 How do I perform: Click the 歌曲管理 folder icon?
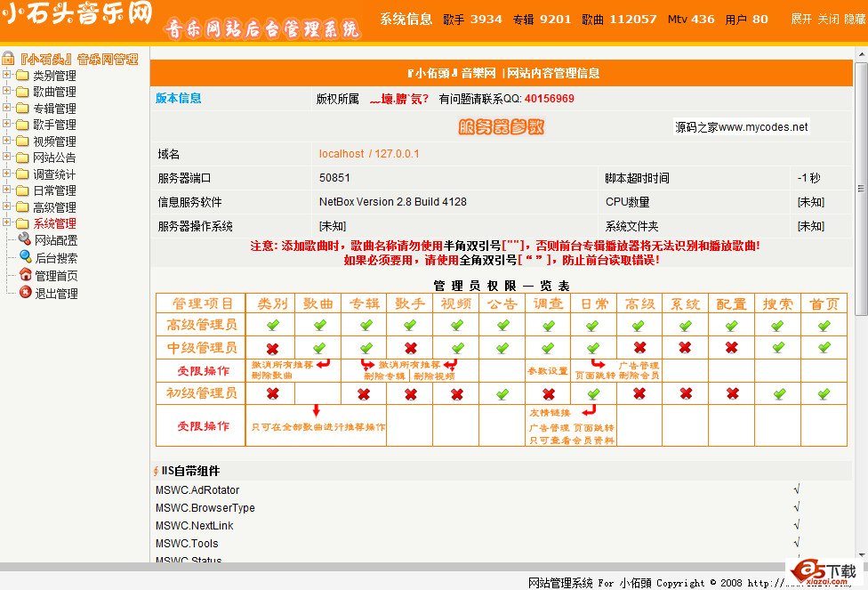22,92
